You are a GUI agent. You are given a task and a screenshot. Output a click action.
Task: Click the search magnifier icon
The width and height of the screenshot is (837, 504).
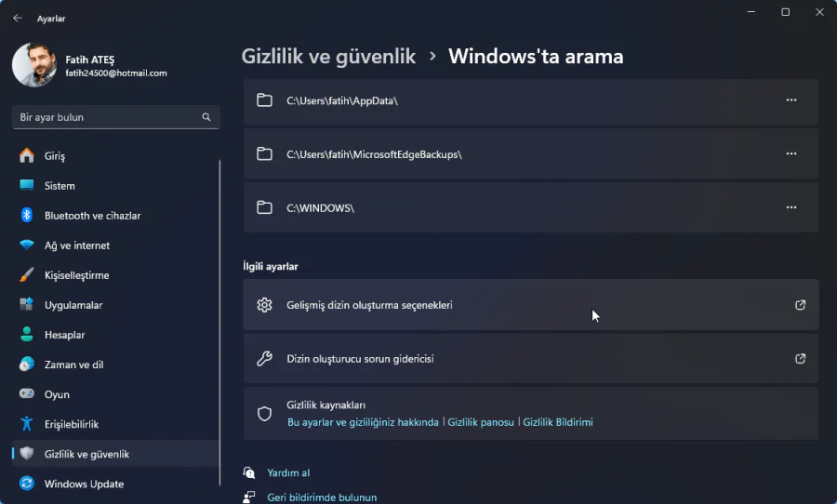tap(206, 117)
